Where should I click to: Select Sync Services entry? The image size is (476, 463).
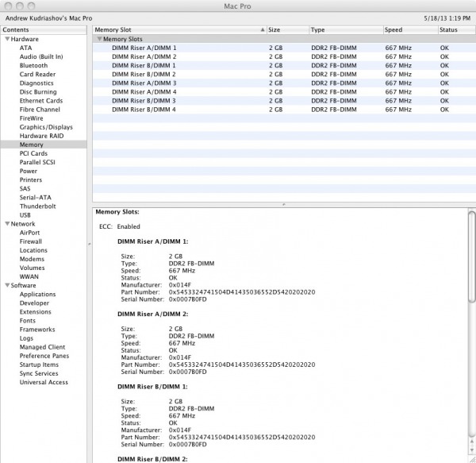pos(39,374)
